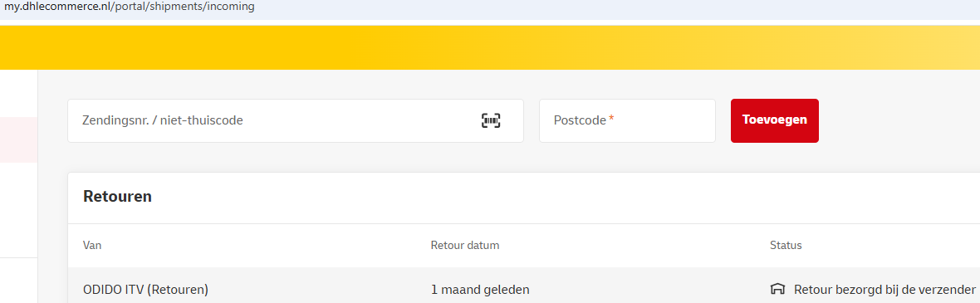Focus the Postcode input field
This screenshot has width=980, height=303.
coord(627,120)
